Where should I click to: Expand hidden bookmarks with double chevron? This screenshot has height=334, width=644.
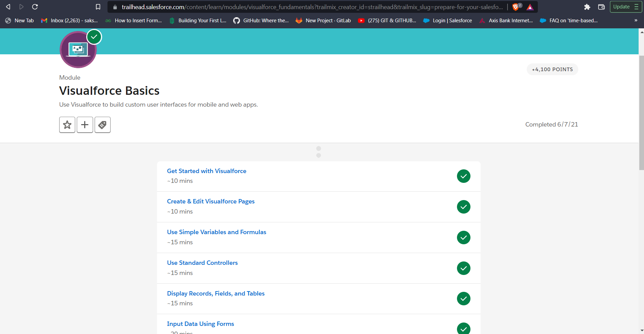636,21
